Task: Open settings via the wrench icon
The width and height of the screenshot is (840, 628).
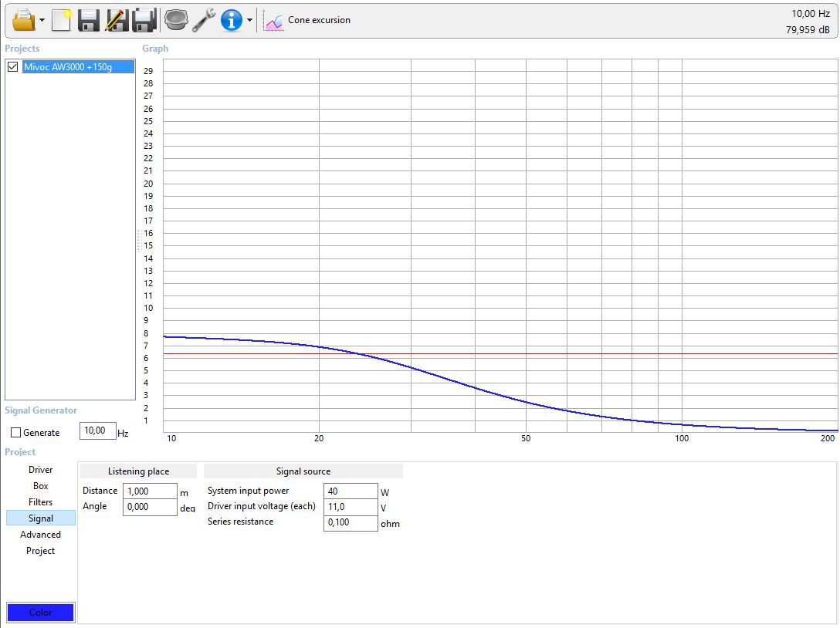Action: (204, 20)
